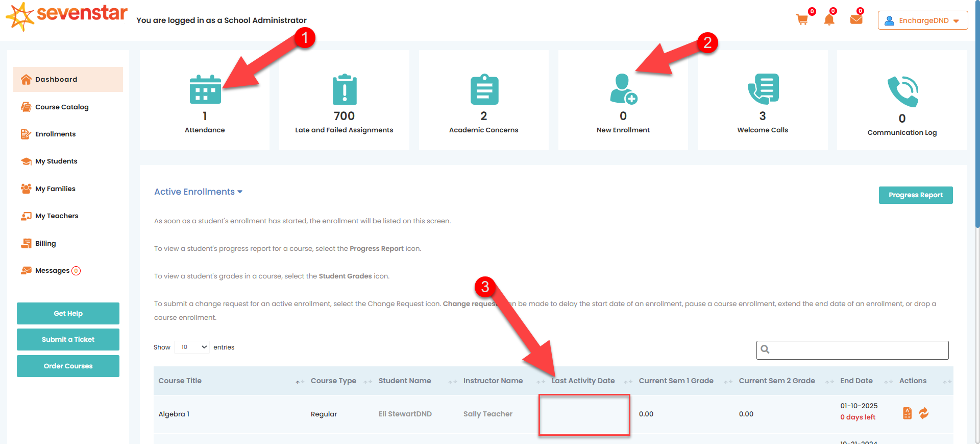Viewport: 980px width, 444px height.
Task: Click the Progress Report button
Action: (x=915, y=195)
